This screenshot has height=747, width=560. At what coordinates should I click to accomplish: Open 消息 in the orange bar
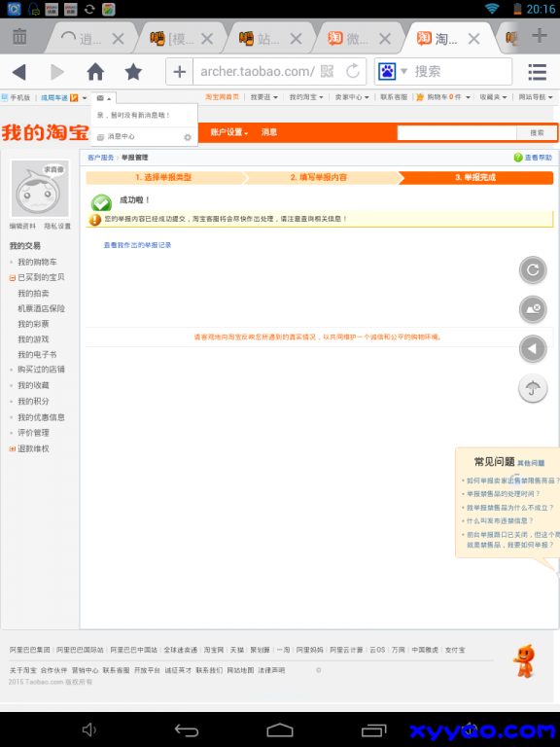coord(269,132)
